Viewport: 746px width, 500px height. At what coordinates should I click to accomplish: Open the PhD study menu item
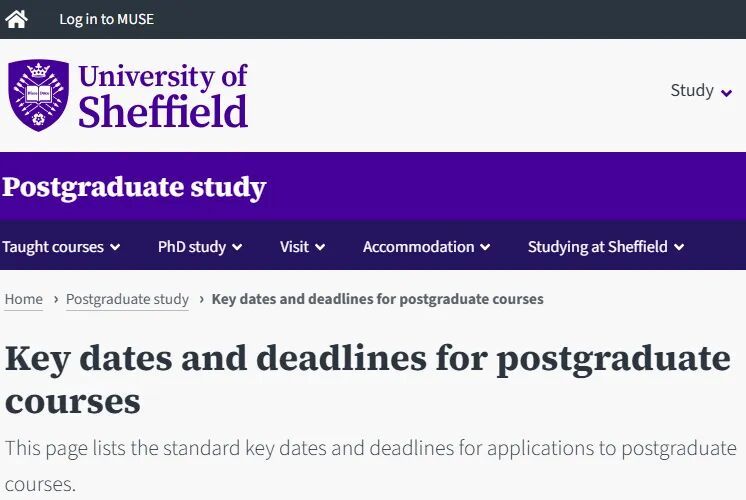[x=192, y=247]
